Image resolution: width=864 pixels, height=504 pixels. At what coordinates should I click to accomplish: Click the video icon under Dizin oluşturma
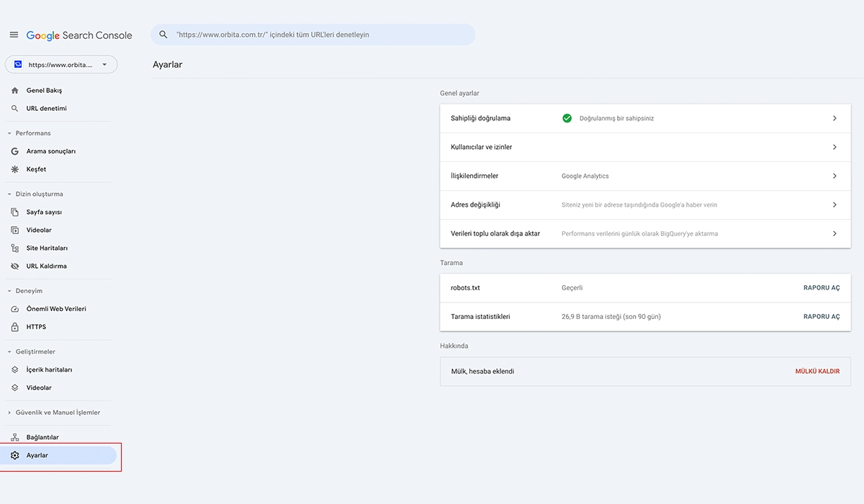pyautogui.click(x=15, y=230)
